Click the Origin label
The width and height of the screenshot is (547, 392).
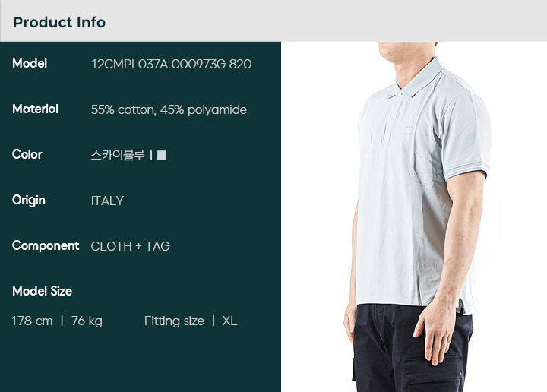(29, 201)
